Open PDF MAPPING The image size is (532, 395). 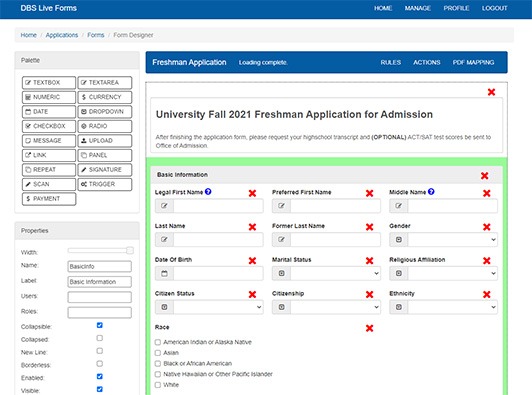coord(473,62)
